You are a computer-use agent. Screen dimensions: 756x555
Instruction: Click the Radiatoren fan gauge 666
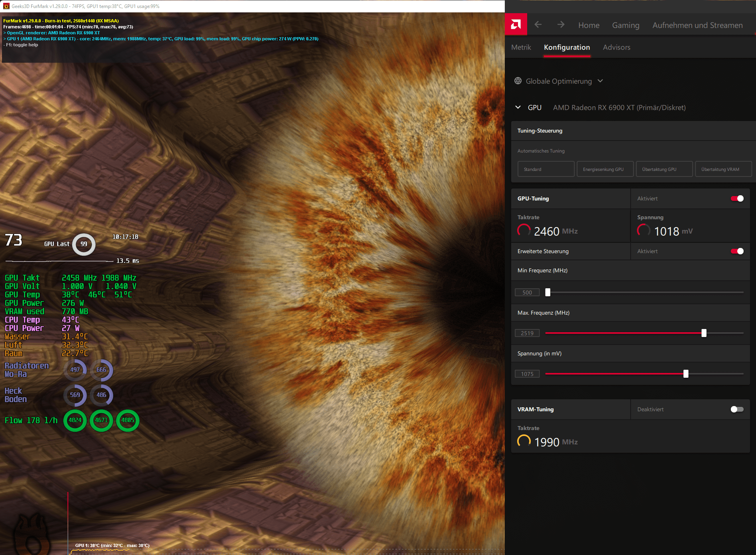101,370
